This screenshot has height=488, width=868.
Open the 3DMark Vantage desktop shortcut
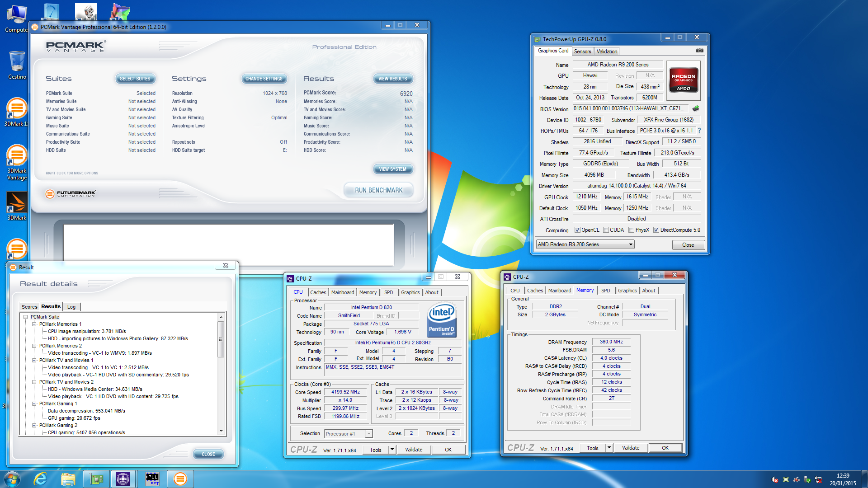click(17, 163)
